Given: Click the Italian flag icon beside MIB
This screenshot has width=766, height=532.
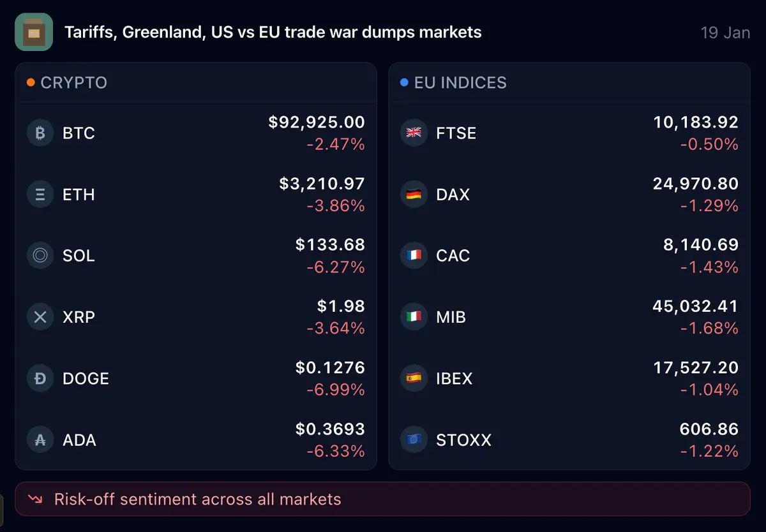Looking at the screenshot, I should point(414,317).
